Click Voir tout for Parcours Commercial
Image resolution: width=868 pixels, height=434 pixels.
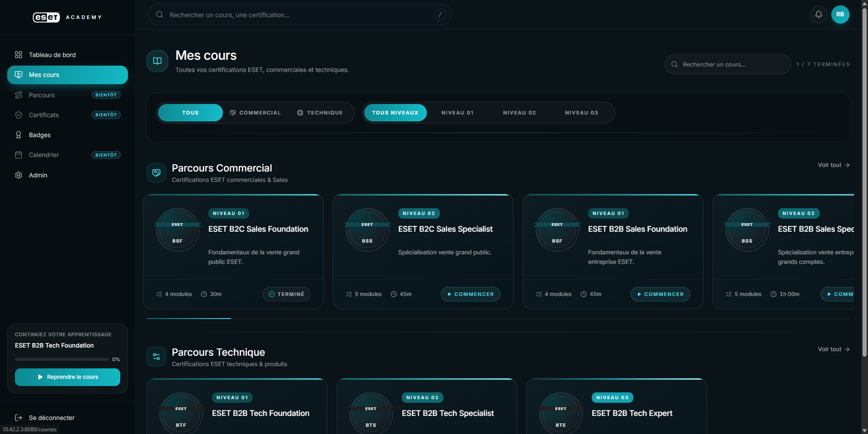click(834, 165)
